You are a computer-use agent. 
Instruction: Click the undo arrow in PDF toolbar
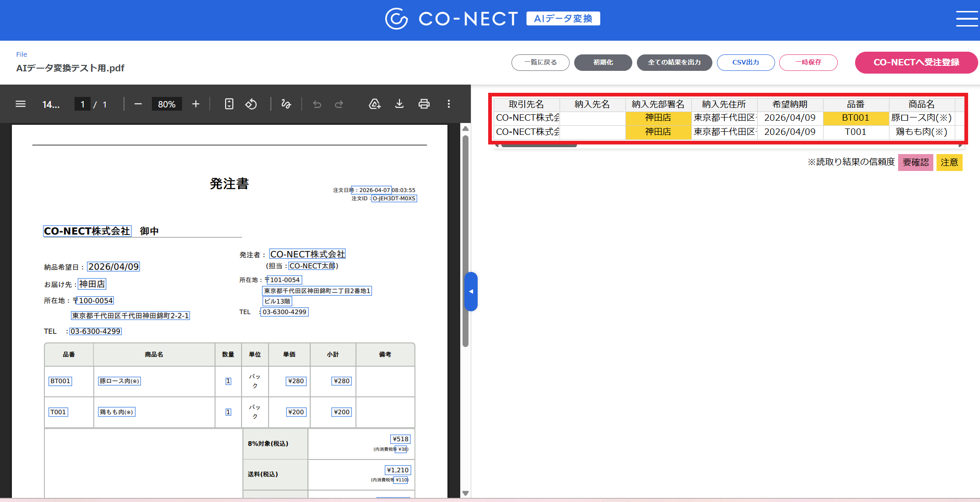click(x=317, y=104)
